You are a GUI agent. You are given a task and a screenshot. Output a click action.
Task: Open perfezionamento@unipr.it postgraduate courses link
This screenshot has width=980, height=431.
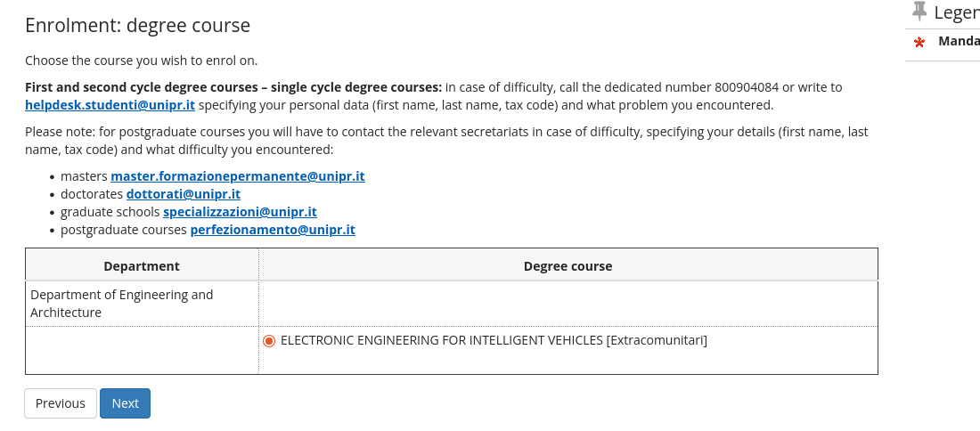[273, 230]
